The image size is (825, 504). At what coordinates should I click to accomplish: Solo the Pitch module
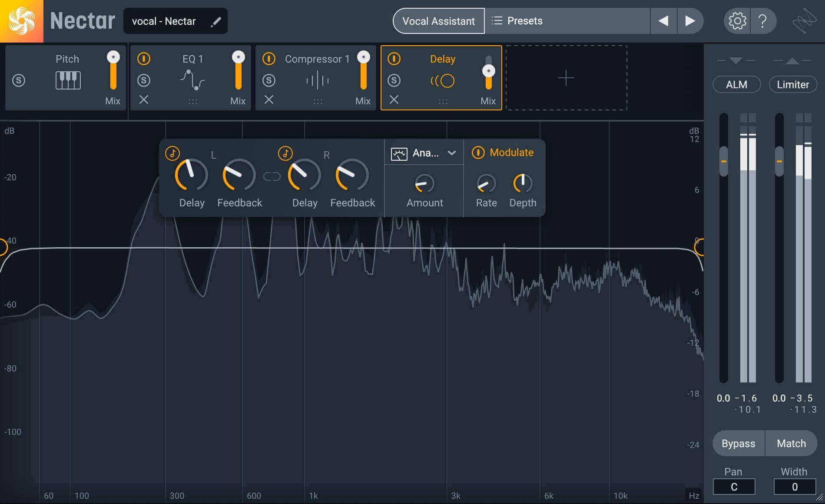[x=19, y=80]
